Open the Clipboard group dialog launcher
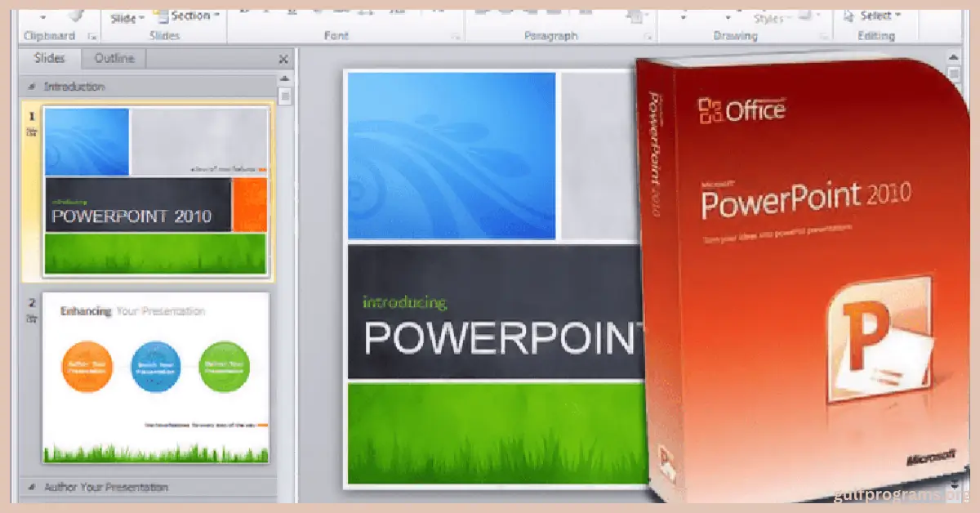 pos(91,37)
